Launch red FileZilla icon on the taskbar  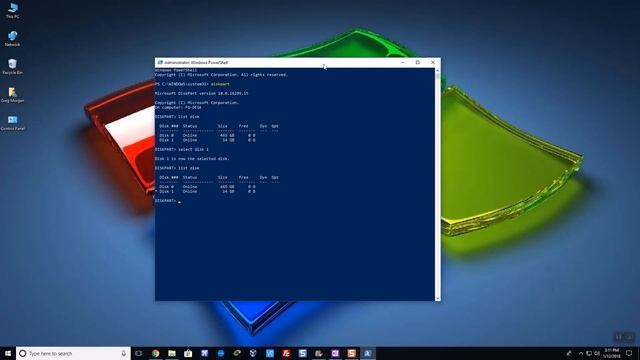click(286, 353)
